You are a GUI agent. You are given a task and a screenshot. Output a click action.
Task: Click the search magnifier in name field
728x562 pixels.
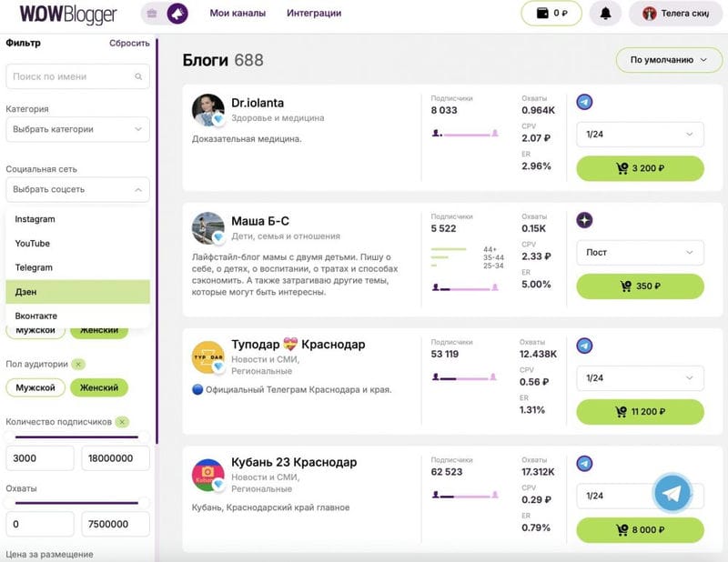click(x=138, y=76)
